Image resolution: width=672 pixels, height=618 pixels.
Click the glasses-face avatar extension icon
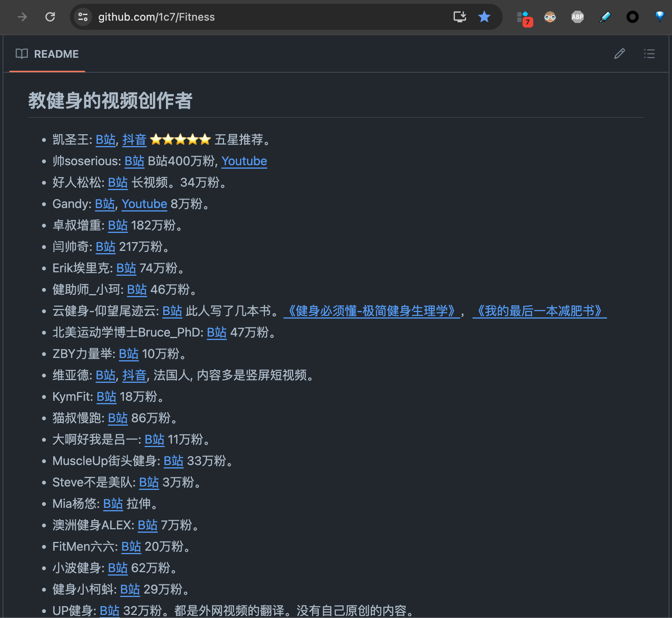coord(550,17)
